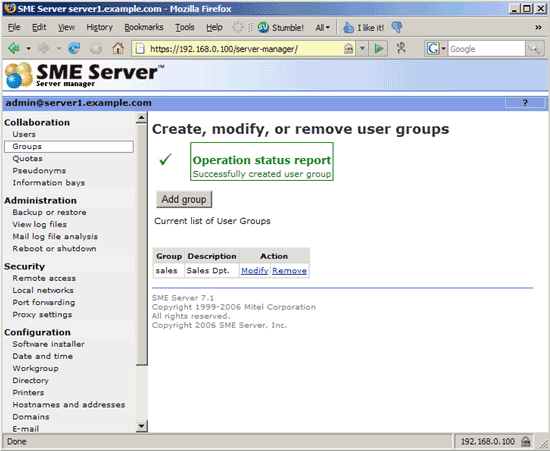Open the search engine selector dropdown
Screen dimensions: 550x451
point(436,48)
